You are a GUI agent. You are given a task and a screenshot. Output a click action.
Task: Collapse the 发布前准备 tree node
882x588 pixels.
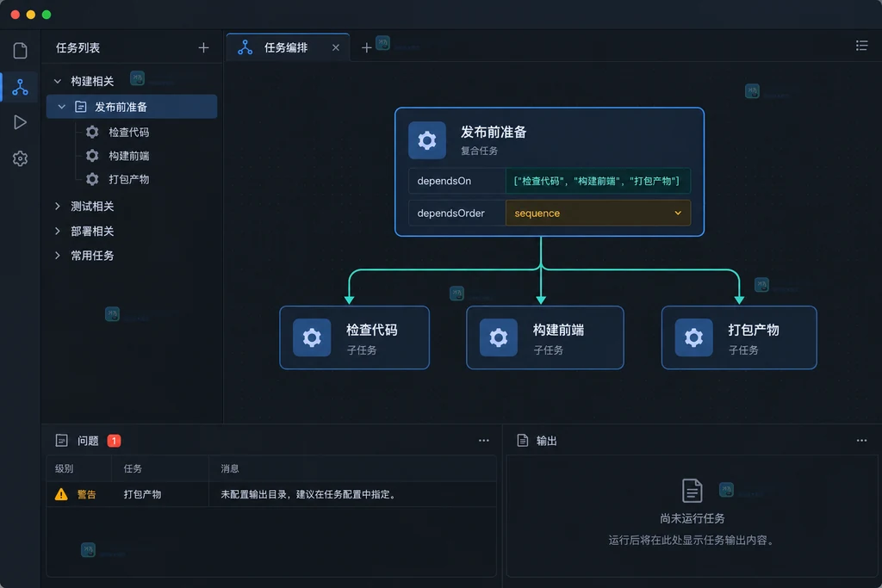click(62, 107)
